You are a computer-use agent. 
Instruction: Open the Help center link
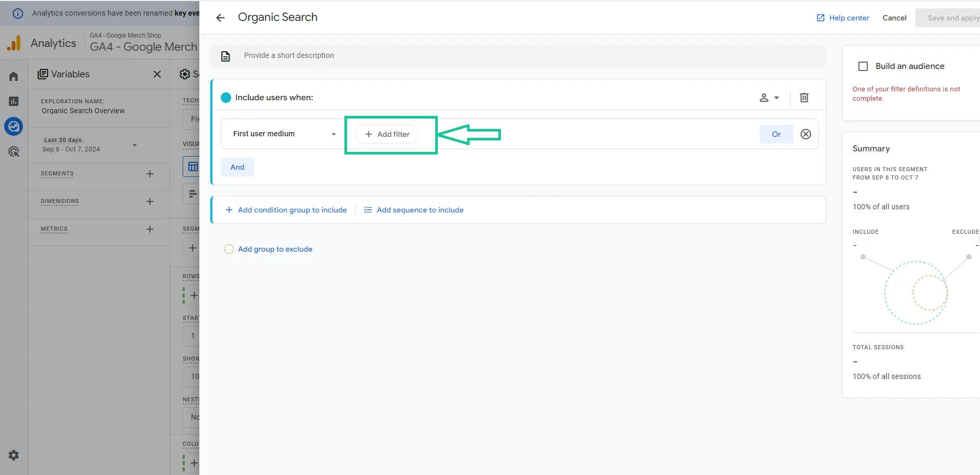[x=843, y=18]
